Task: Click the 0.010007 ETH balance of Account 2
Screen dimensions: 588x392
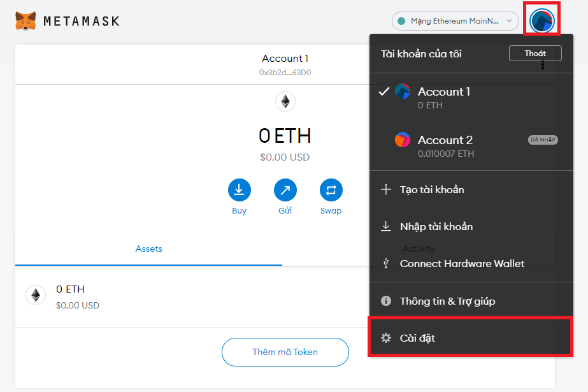Action: click(x=446, y=154)
